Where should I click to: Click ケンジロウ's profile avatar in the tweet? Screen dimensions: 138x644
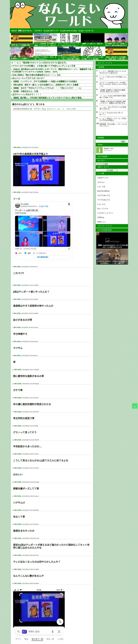coord(17,205)
